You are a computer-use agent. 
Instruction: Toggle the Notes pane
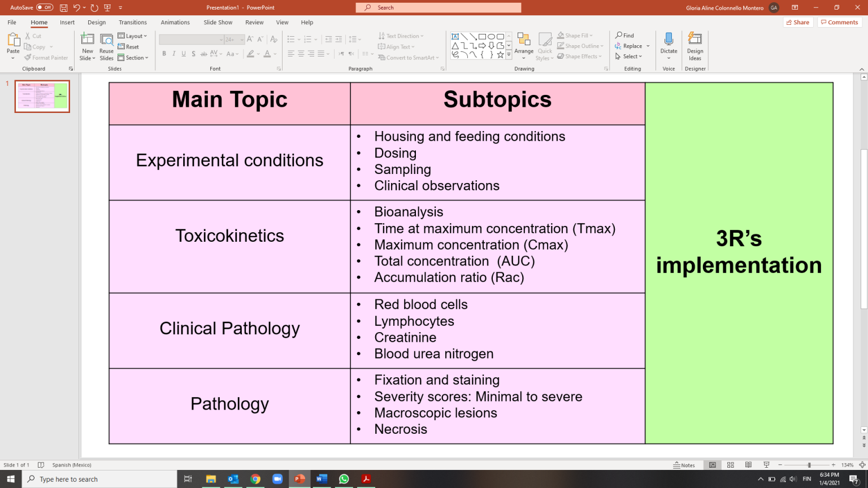[684, 465]
